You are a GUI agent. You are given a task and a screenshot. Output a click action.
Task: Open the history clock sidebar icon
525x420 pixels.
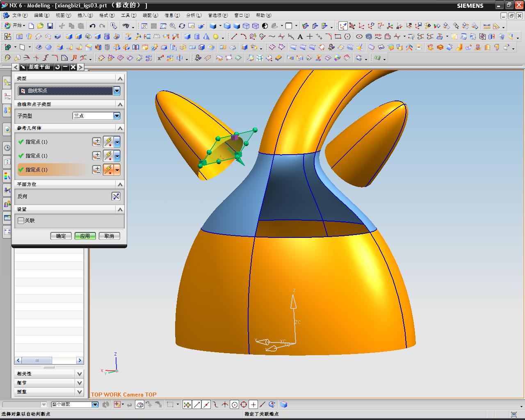(7, 148)
